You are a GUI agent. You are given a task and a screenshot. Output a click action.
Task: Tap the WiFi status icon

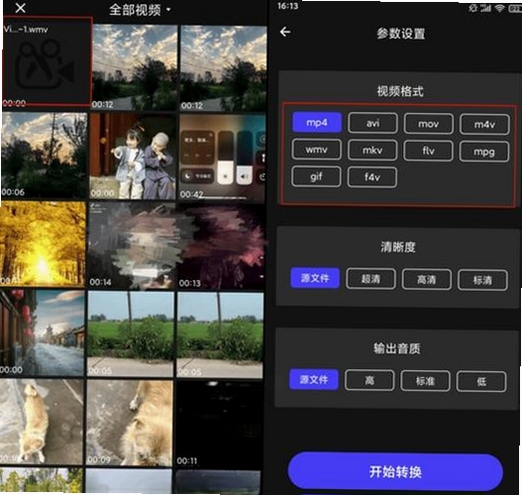coord(499,8)
